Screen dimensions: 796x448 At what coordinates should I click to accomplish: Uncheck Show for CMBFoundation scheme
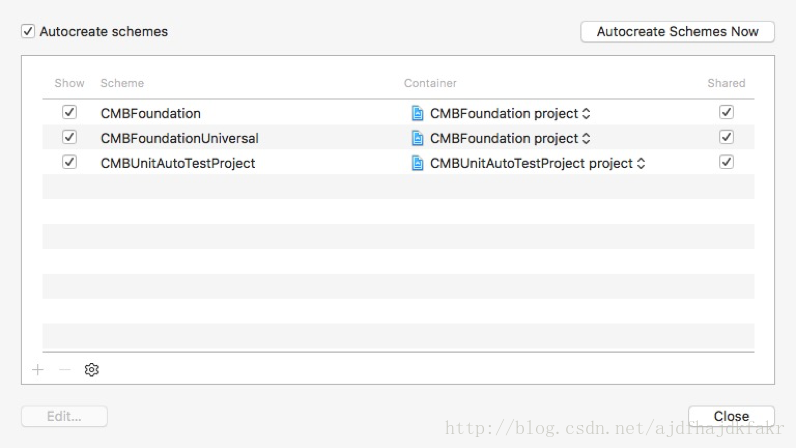pyautogui.click(x=69, y=112)
